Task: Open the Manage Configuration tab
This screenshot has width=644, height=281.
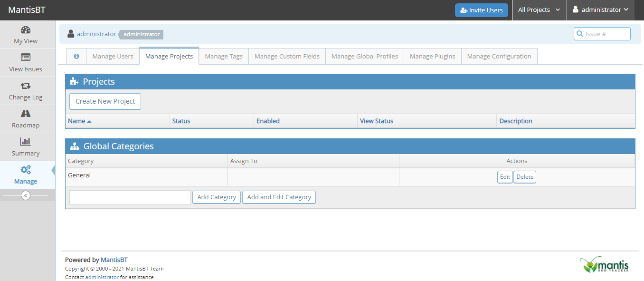Action: tap(499, 56)
